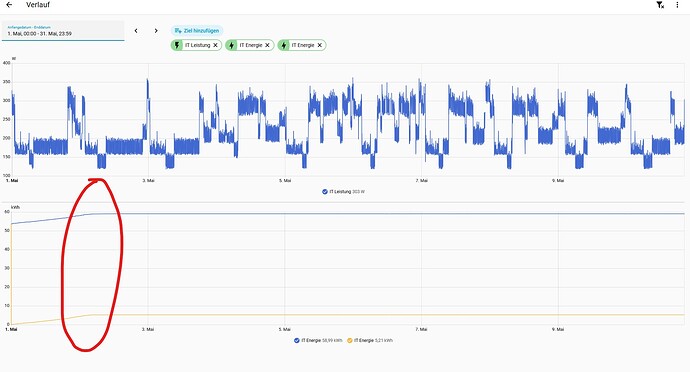Viewport: 690px width, 372px height.
Task: Open the Anfangsdatum - Enddatum date range field
Action: tap(63, 31)
